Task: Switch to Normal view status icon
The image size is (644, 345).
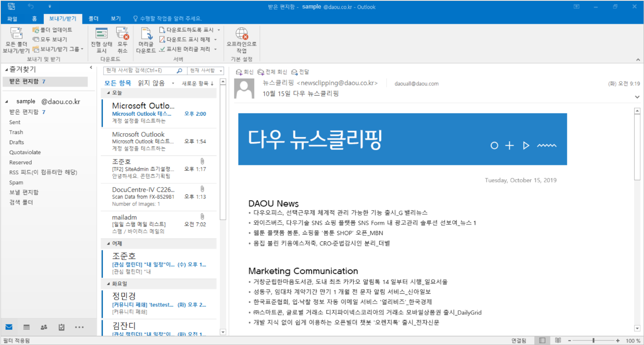Action: (542, 341)
